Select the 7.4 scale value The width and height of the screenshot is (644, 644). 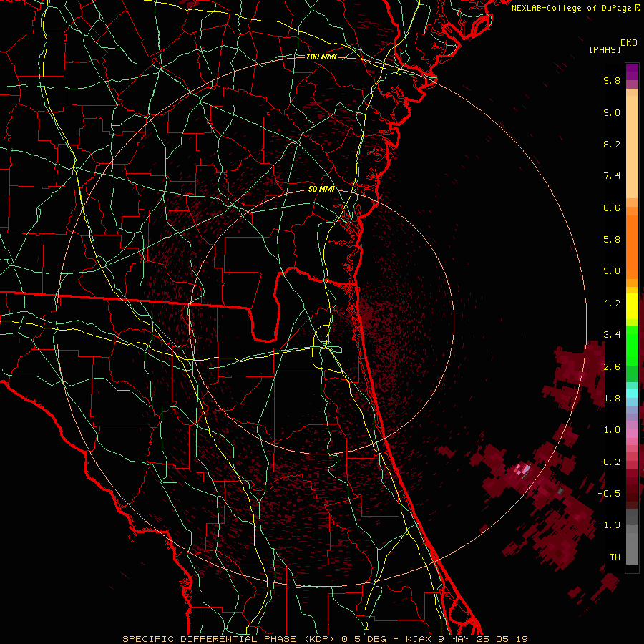(x=612, y=176)
